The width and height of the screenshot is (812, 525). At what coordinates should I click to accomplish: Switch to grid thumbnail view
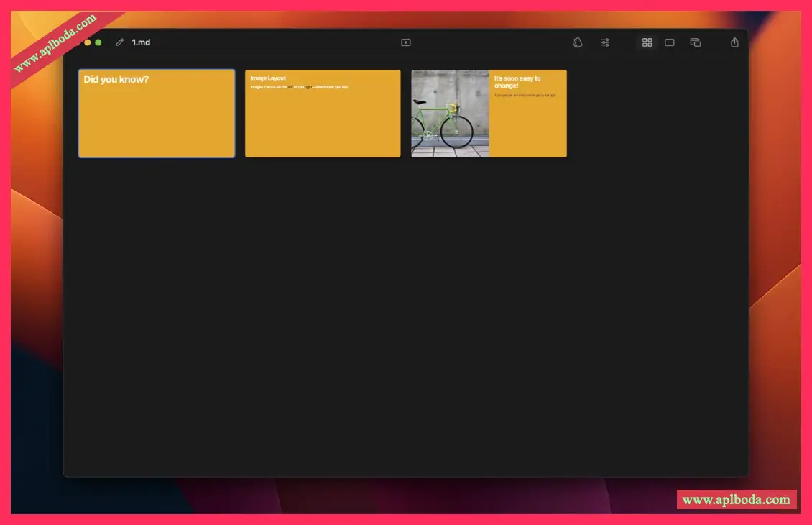[x=647, y=42]
